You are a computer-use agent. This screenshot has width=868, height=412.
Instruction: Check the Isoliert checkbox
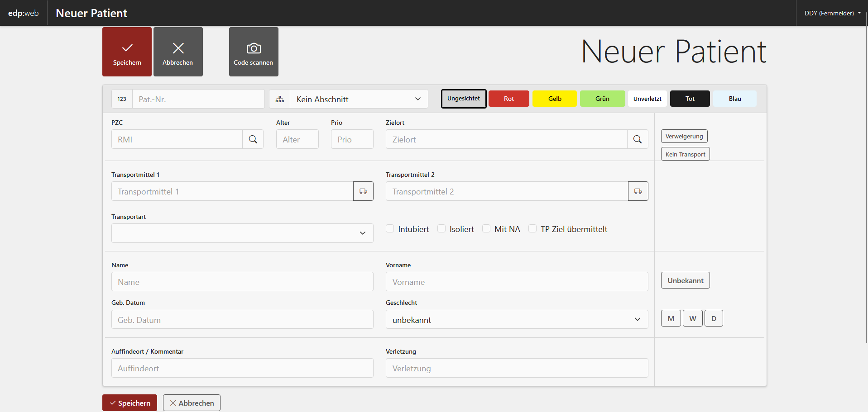(441, 229)
